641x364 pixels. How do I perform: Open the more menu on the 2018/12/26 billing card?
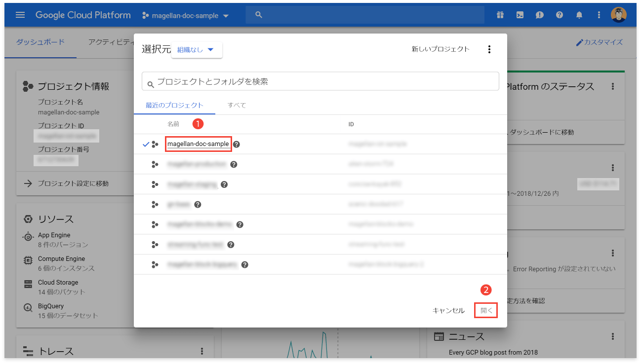click(x=613, y=168)
